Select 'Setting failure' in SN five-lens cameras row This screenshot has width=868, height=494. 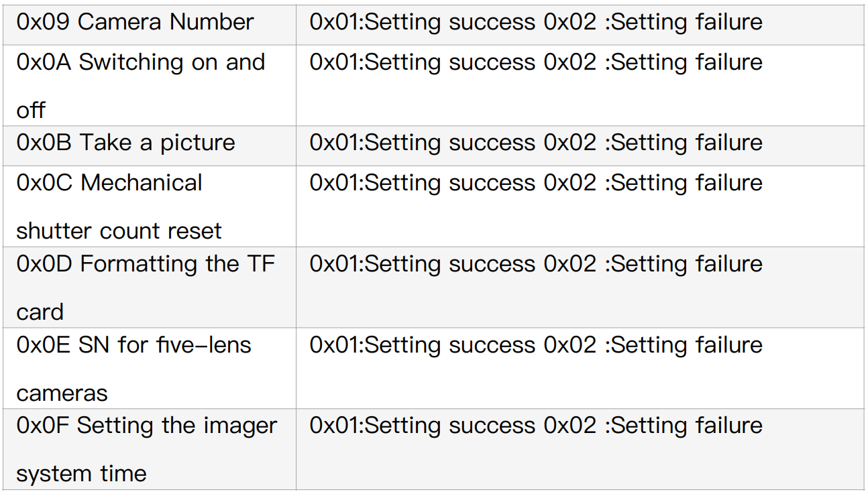tap(687, 345)
